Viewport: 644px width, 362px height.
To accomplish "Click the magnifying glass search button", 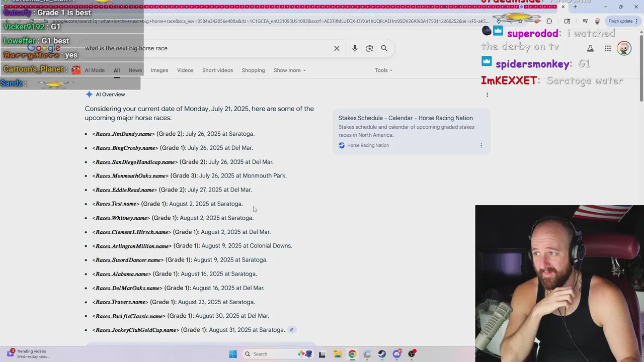I will tap(384, 48).
